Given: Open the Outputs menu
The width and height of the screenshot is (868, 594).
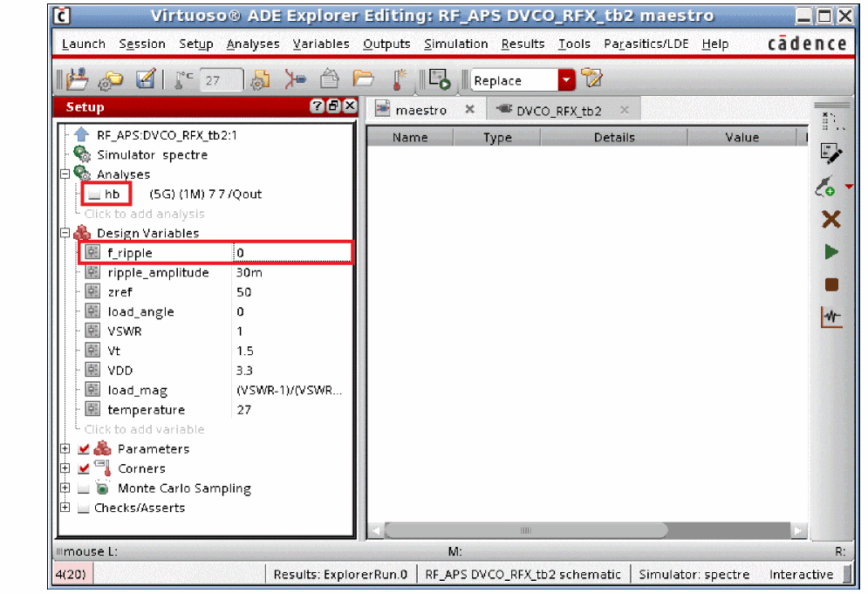Looking at the screenshot, I should [x=387, y=44].
